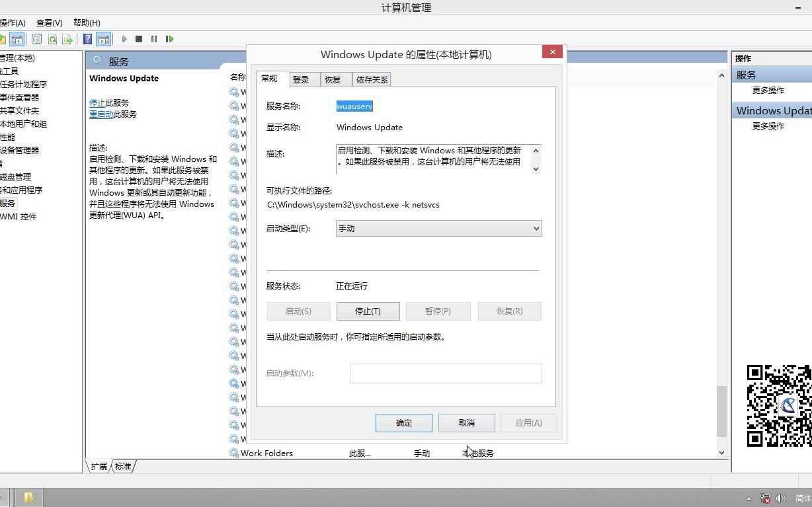
Task: Export the service list via the export icon
Action: coord(67,39)
